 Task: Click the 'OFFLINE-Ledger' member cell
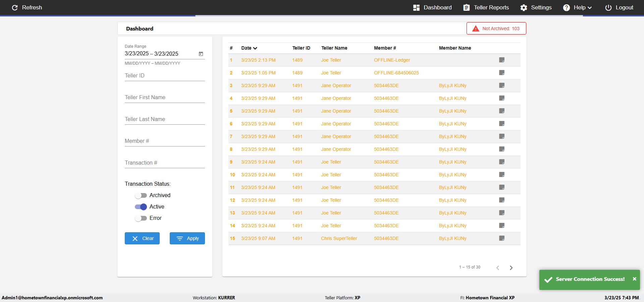(x=392, y=60)
